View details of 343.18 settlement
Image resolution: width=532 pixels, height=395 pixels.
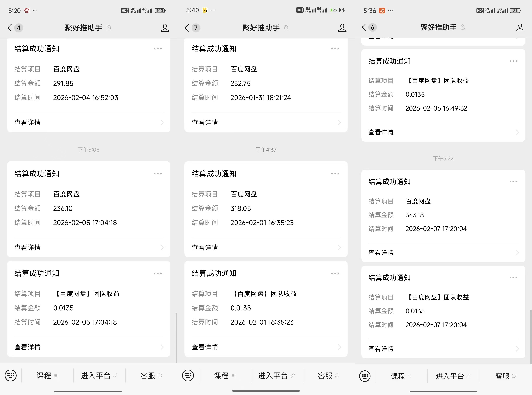point(443,253)
